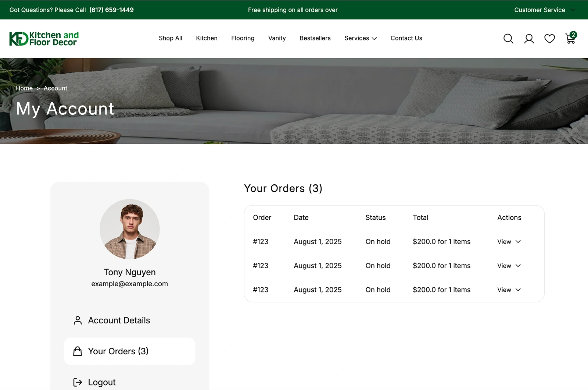Expand View for the first order row
588x390 pixels.
click(509, 242)
